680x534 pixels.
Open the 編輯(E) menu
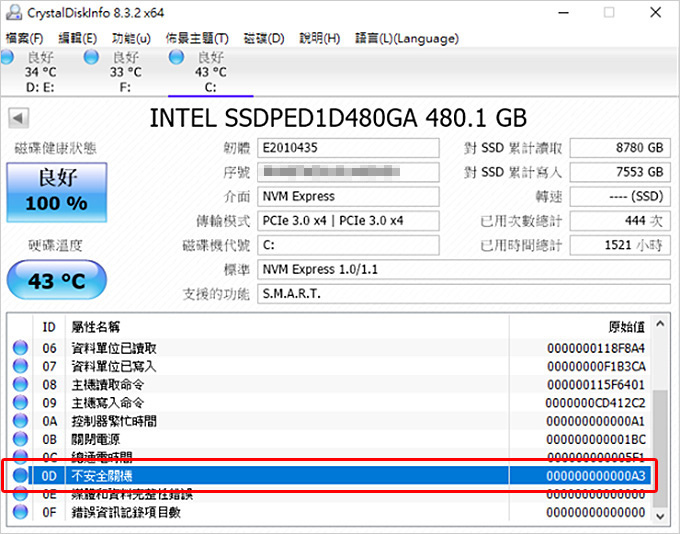point(78,39)
